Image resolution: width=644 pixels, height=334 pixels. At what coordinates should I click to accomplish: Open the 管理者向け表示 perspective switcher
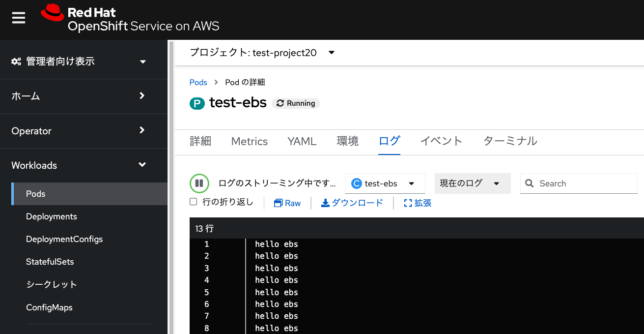[84, 61]
